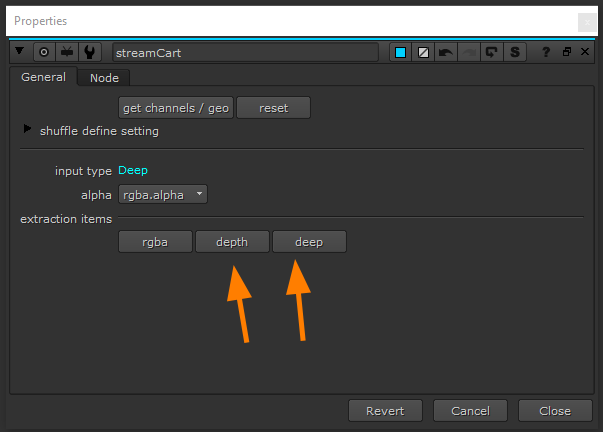Click the S icon in node header
The width and height of the screenshot is (603, 432).
click(515, 52)
